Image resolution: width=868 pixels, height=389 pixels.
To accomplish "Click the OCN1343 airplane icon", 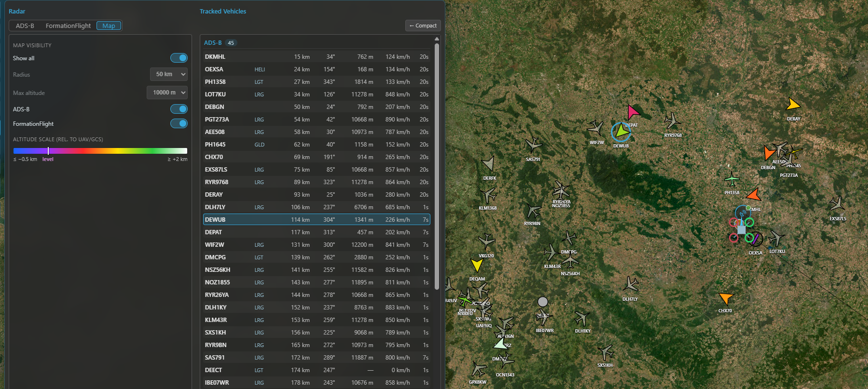I will click(506, 361).
